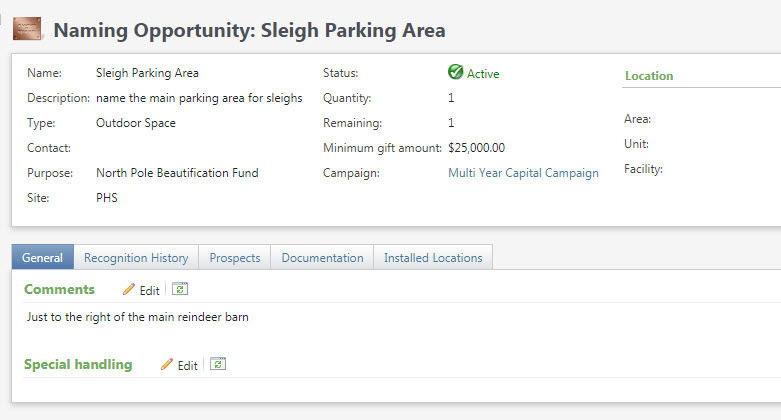The width and height of the screenshot is (781, 420).
Task: Show the Documentation tab
Action: click(x=322, y=258)
